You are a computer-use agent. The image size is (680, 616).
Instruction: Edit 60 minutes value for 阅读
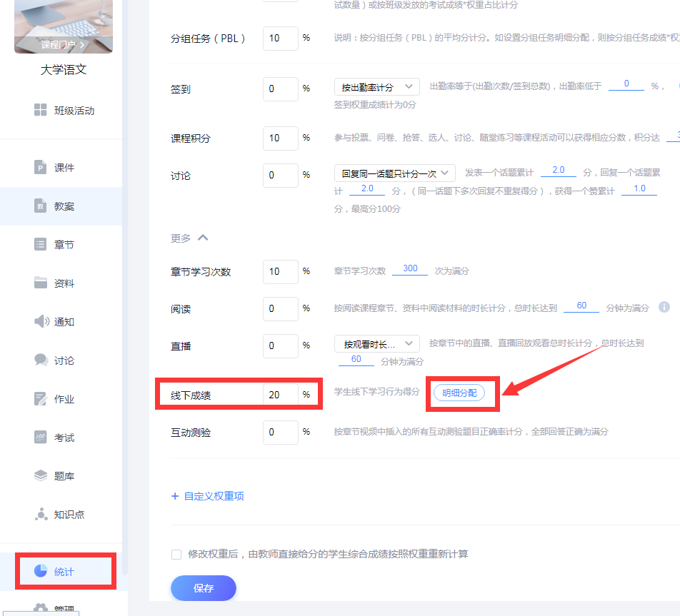coord(581,306)
